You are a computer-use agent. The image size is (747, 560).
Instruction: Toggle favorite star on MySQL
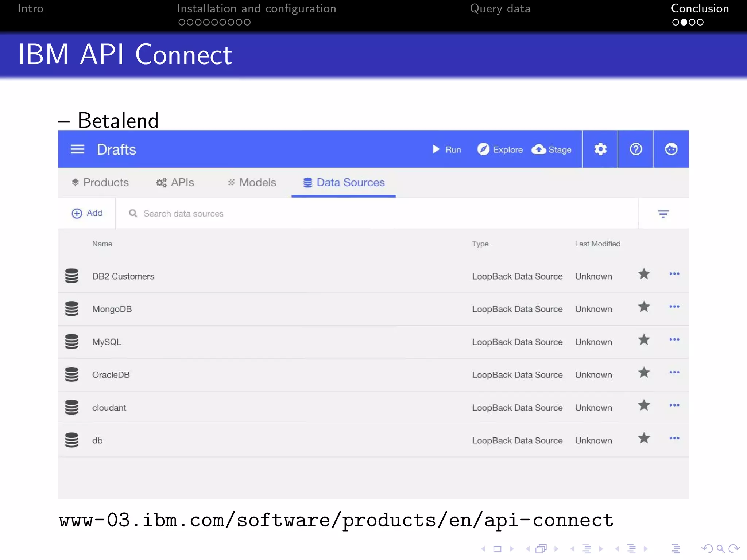[x=644, y=339]
